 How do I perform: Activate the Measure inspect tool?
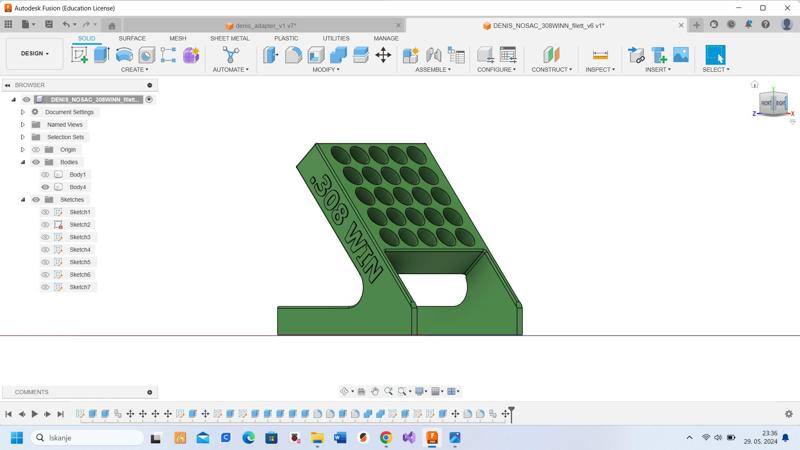tap(600, 55)
